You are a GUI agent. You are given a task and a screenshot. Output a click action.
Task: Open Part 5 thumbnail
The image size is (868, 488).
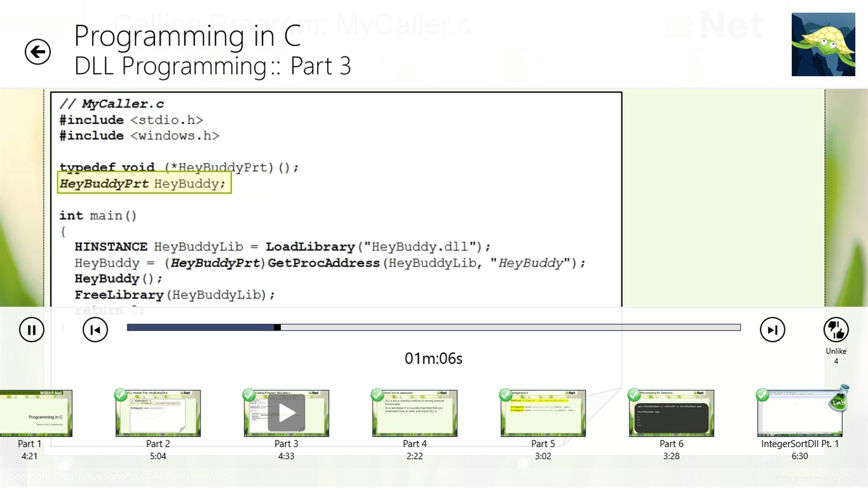[543, 413]
